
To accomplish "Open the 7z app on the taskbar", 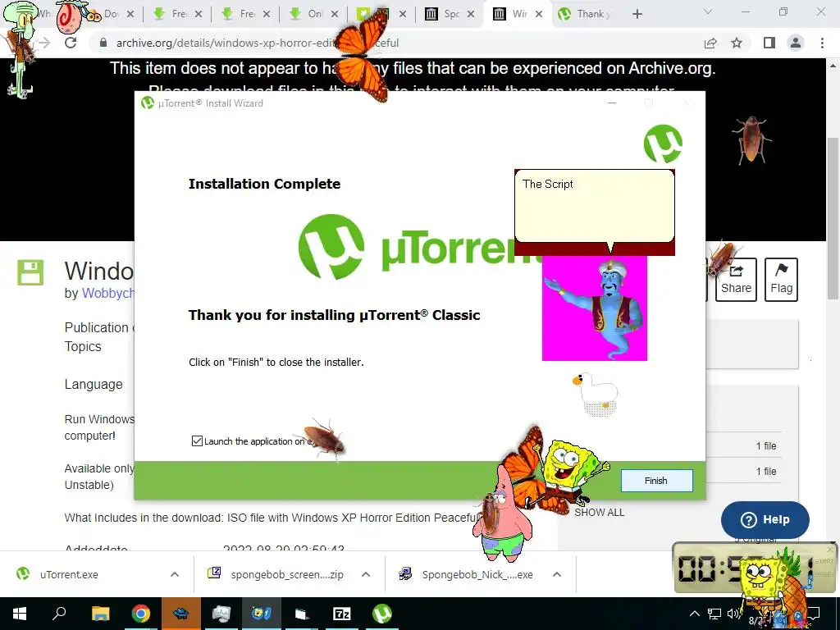I will tap(342, 614).
